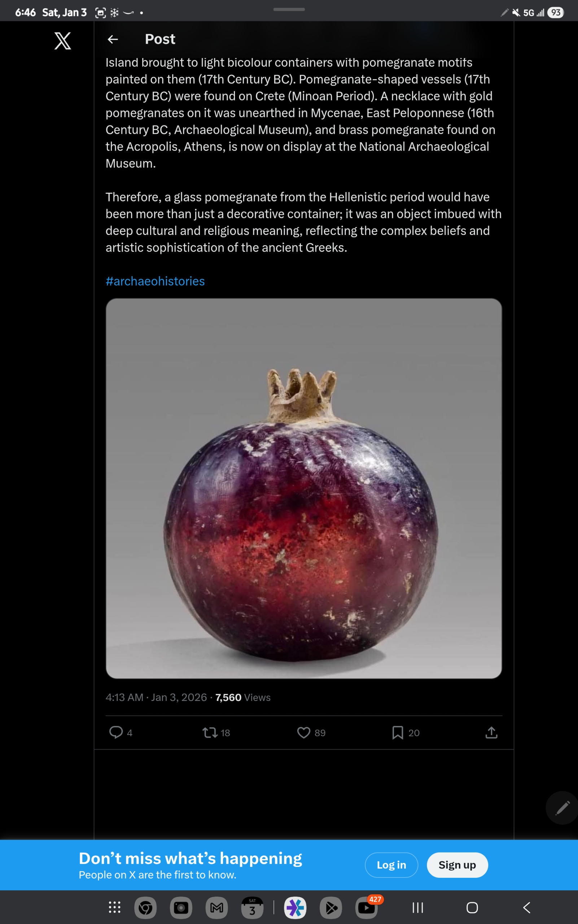Open Recents from the navigation bar
The image size is (578, 924).
pos(417,907)
